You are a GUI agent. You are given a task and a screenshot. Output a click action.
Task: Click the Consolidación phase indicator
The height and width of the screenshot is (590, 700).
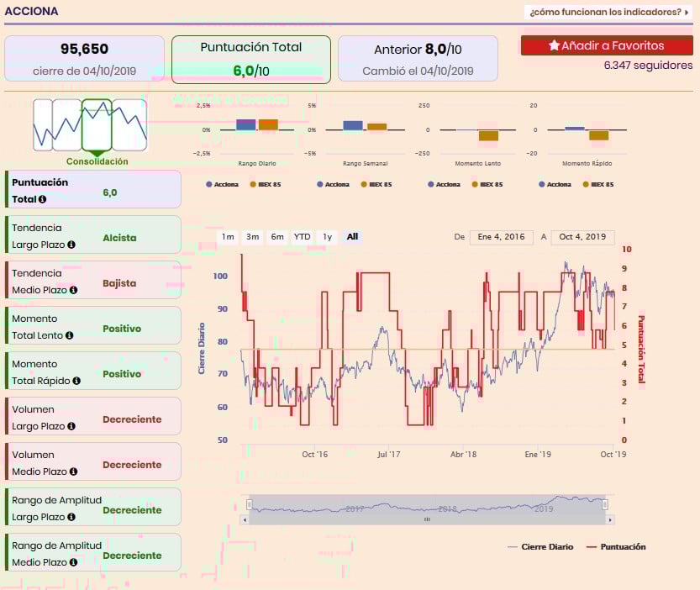[97, 132]
